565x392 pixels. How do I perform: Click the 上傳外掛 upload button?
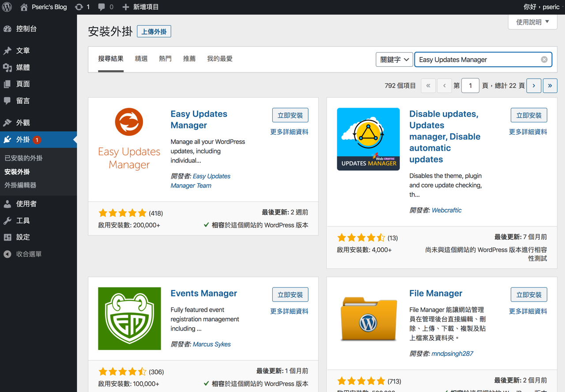(x=154, y=32)
